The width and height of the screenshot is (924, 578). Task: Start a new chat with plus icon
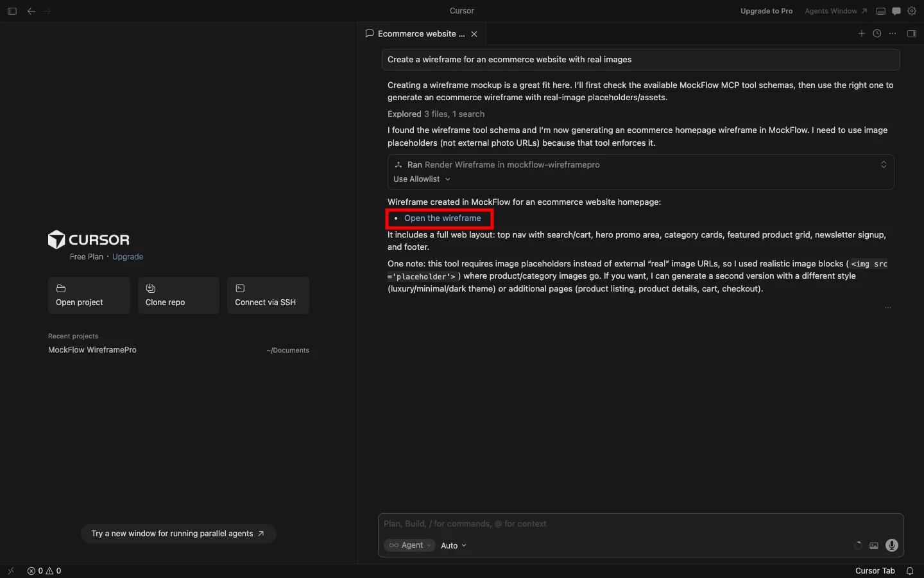point(862,33)
